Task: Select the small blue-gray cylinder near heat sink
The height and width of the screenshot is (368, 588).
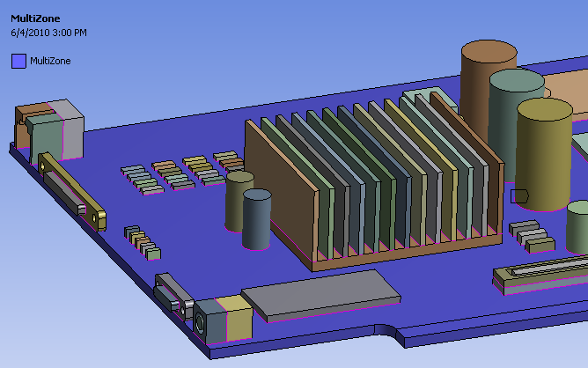Action: tap(257, 219)
